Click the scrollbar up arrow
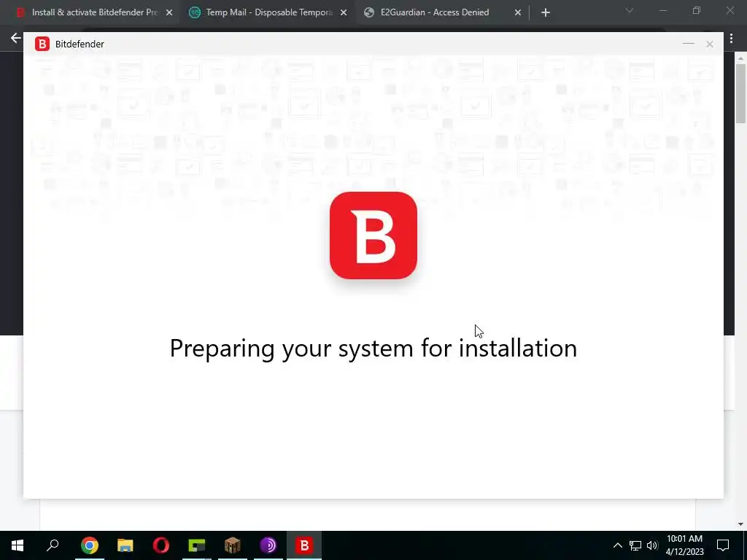This screenshot has width=747, height=560. coord(740,58)
